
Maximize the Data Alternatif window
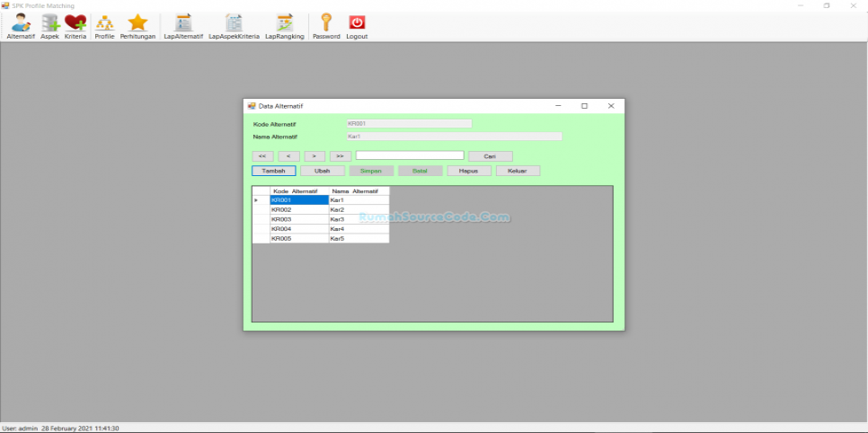pos(584,106)
